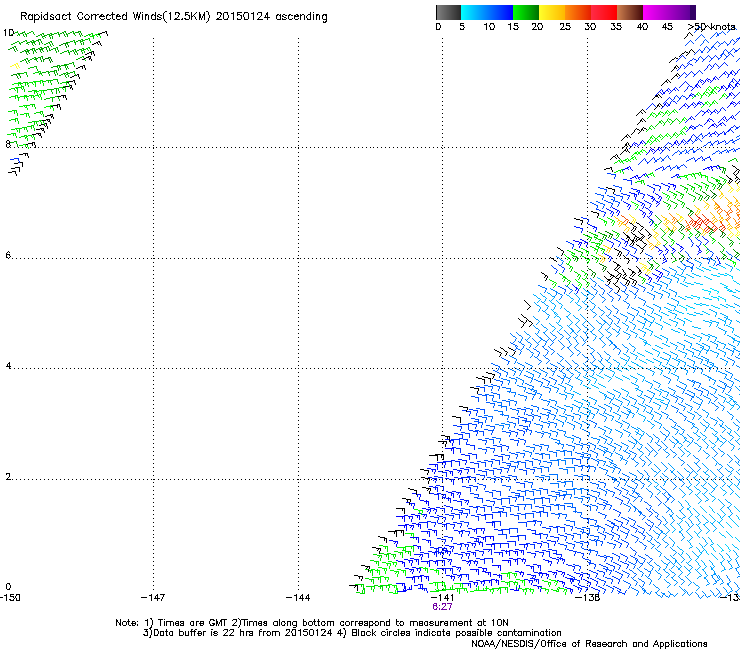740x650 pixels.
Task: Click the '40' legend tick label
Action: click(x=642, y=27)
